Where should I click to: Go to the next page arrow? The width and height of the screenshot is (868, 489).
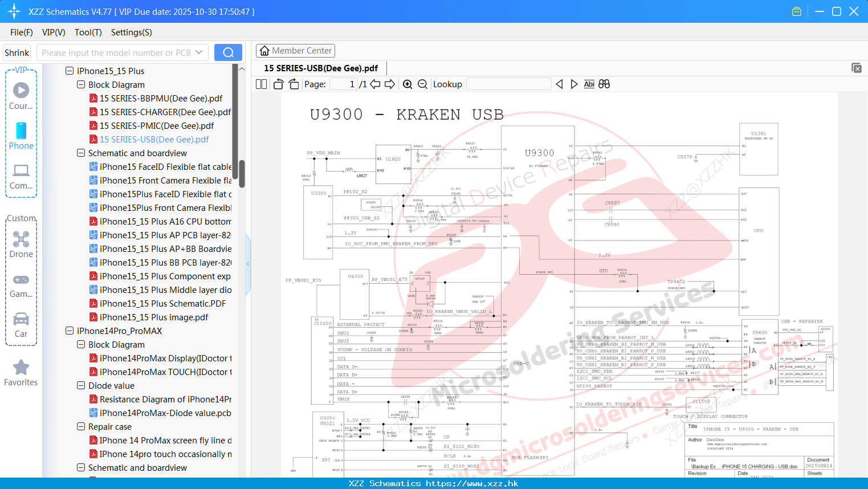[x=390, y=84]
